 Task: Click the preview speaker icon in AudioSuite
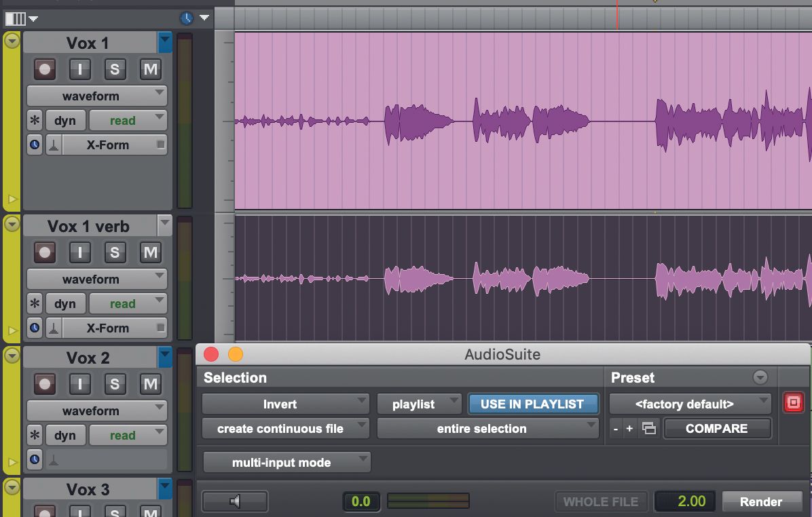(234, 501)
